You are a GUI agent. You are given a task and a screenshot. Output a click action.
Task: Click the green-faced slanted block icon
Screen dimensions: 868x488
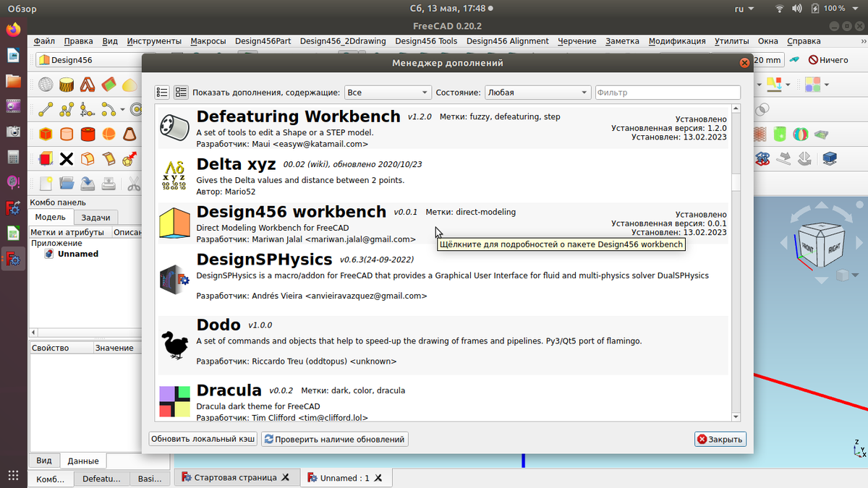(109, 85)
